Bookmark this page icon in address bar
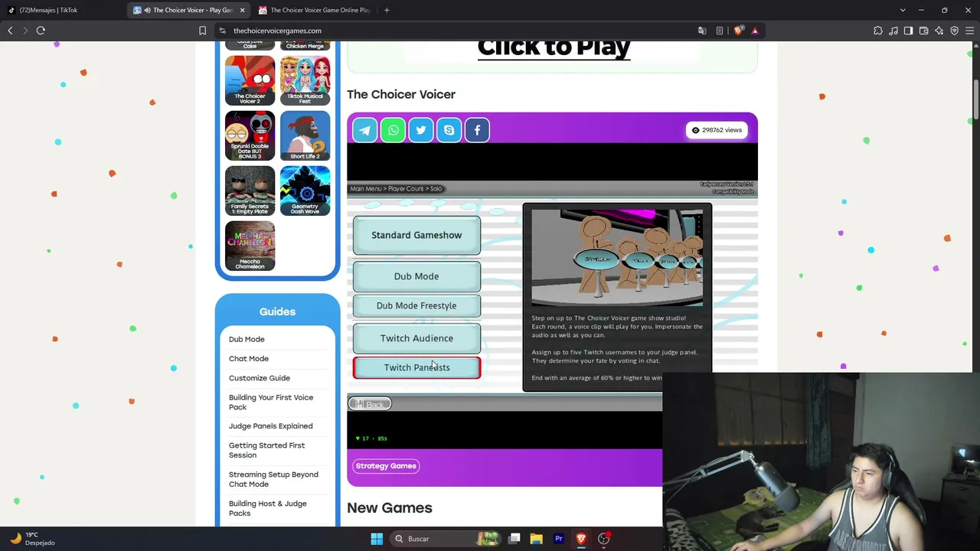This screenshot has width=980, height=551. point(202,31)
